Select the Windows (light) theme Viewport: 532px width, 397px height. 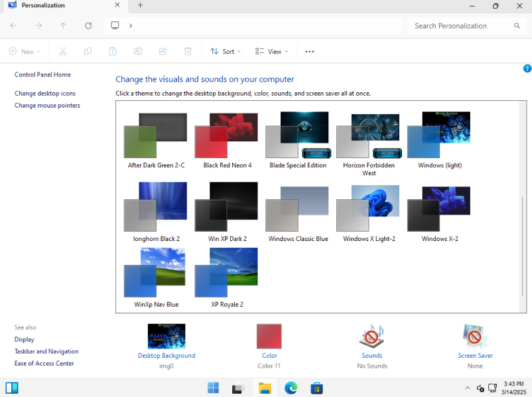439,140
